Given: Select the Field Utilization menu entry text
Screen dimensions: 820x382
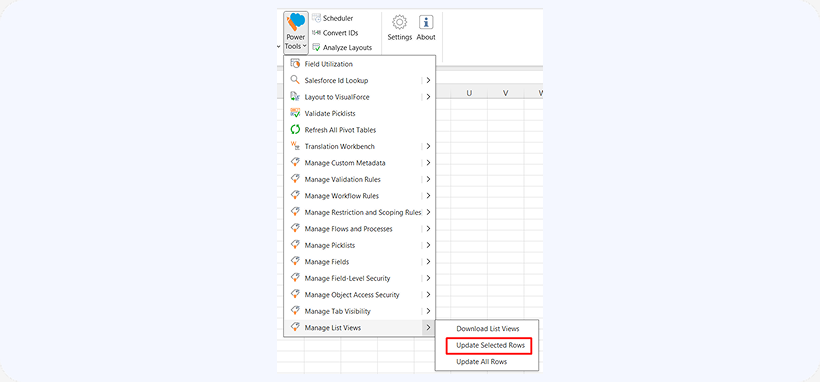Looking at the screenshot, I should [x=328, y=64].
